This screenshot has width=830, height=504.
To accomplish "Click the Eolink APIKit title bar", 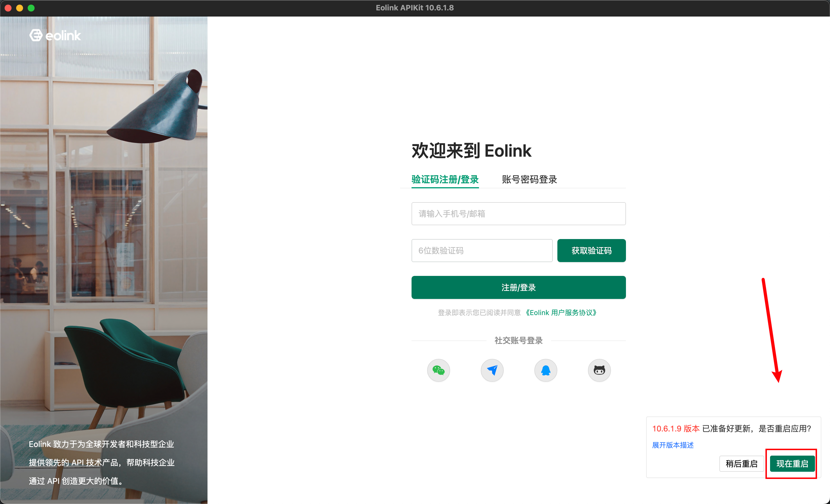I will (415, 8).
